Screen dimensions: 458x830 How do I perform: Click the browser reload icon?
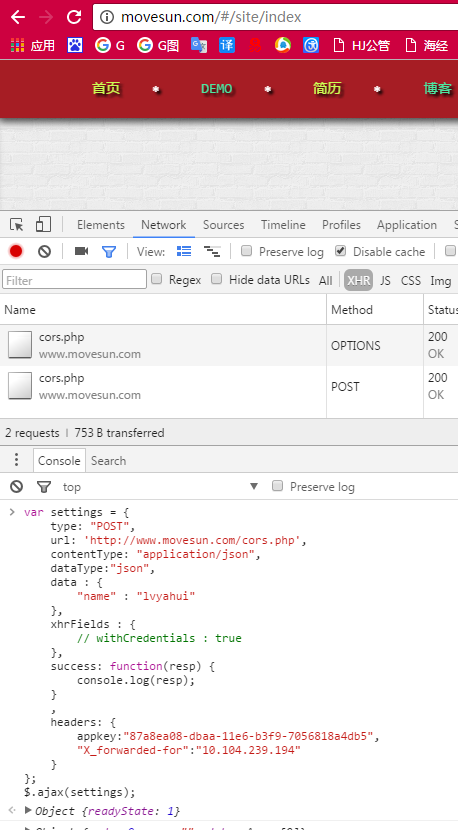(x=74, y=17)
